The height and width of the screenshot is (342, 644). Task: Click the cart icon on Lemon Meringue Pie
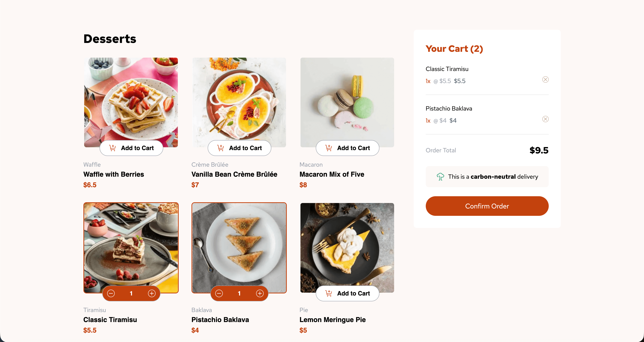coord(329,293)
